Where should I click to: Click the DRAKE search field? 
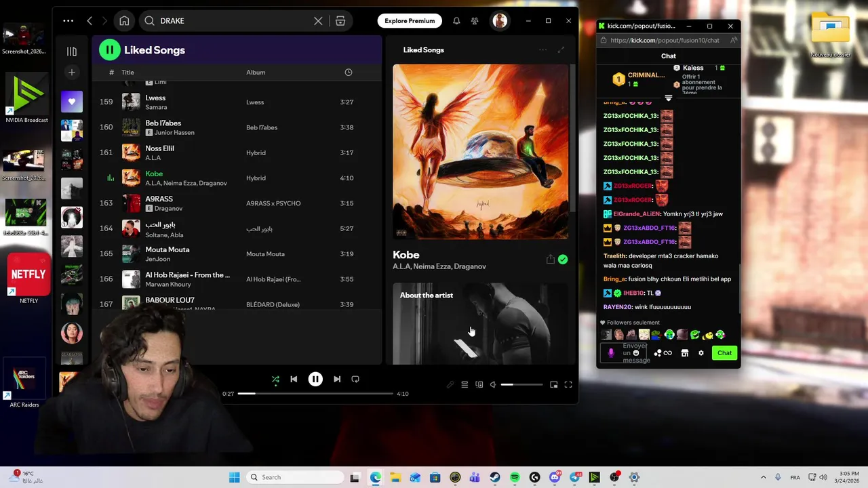point(235,20)
